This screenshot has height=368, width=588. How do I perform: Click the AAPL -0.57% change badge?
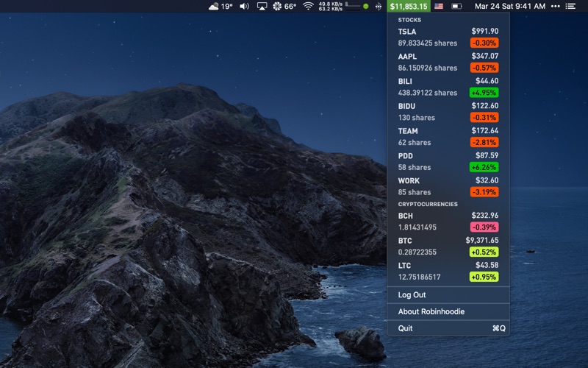point(484,68)
